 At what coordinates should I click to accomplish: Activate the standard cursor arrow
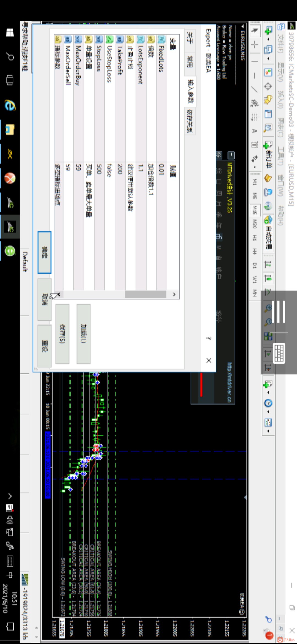coord(255,30)
